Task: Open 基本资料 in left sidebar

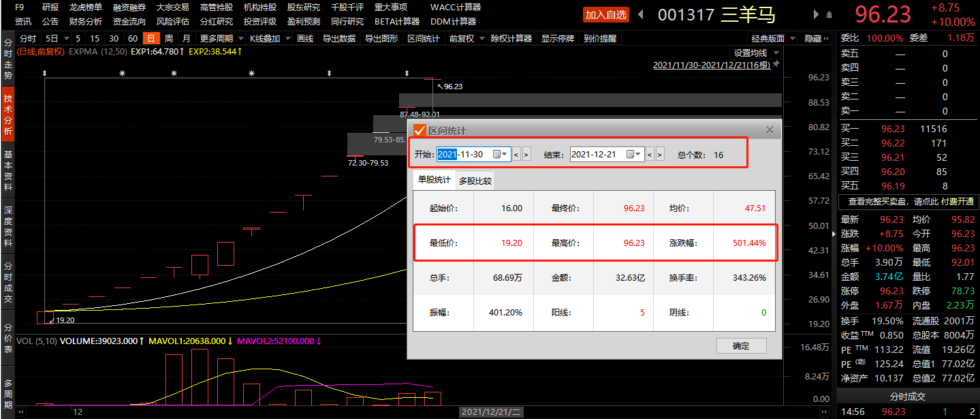Action: pyautogui.click(x=8, y=170)
